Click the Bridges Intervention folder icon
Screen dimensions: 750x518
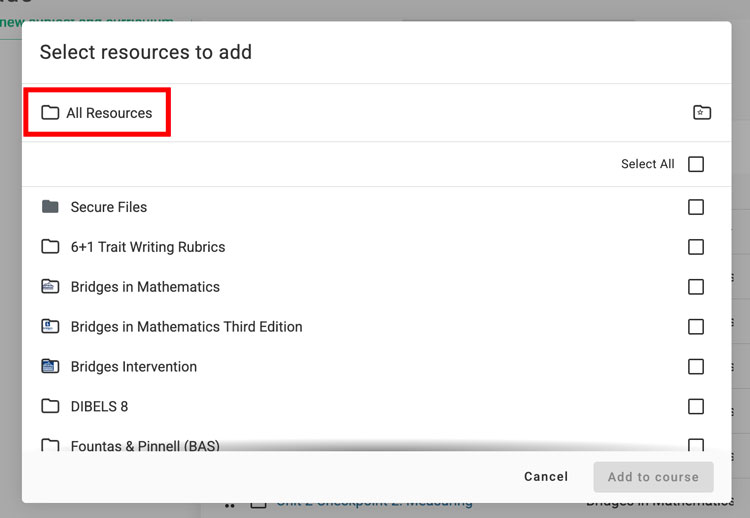click(50, 367)
